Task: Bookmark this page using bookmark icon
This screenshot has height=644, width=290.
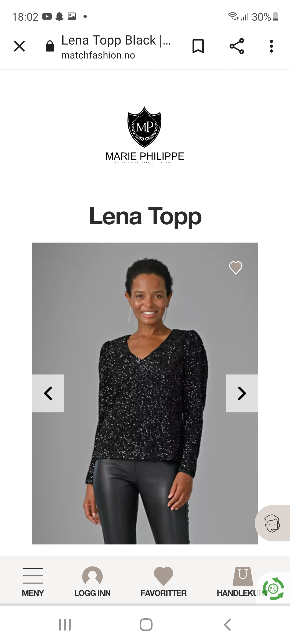Action: click(x=198, y=46)
